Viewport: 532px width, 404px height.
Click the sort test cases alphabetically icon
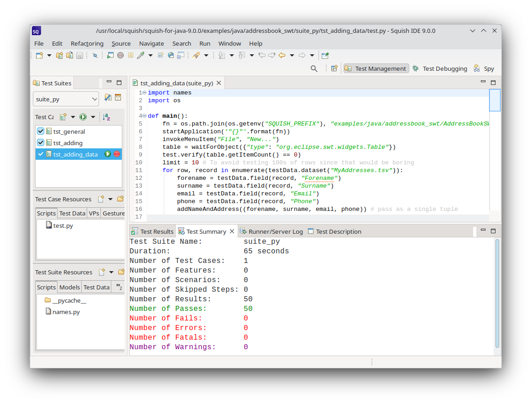pos(106,117)
